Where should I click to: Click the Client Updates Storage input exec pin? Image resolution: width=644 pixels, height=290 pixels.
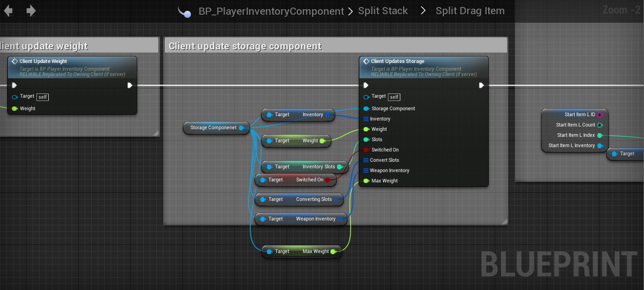pyautogui.click(x=366, y=85)
